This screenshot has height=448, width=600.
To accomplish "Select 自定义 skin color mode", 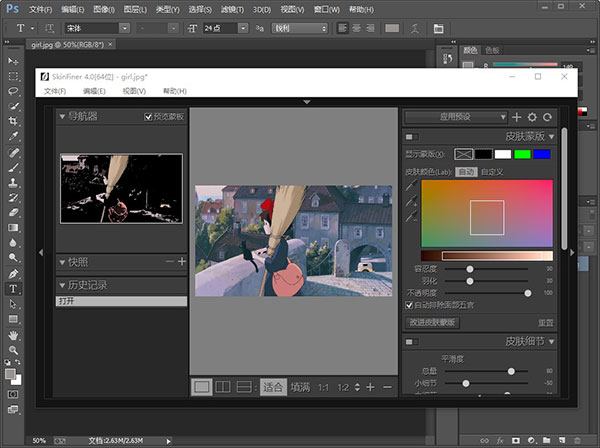I will 492,172.
